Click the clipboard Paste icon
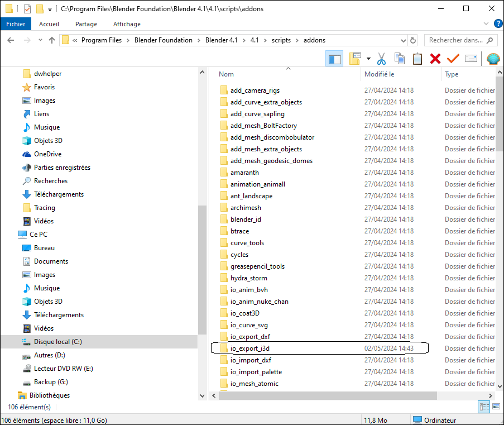 417,59
